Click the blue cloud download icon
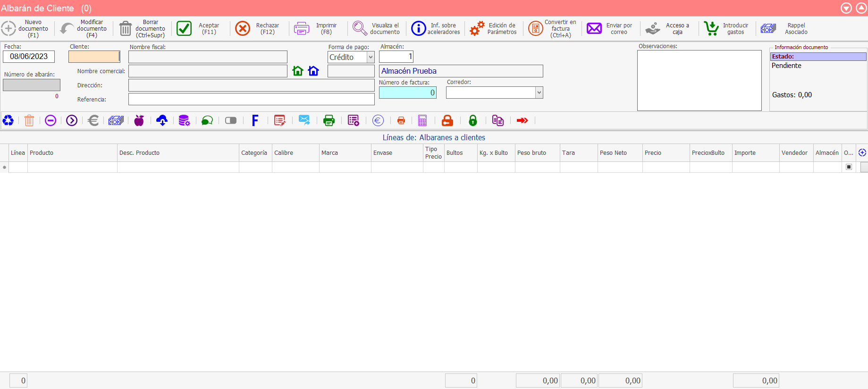 (162, 121)
